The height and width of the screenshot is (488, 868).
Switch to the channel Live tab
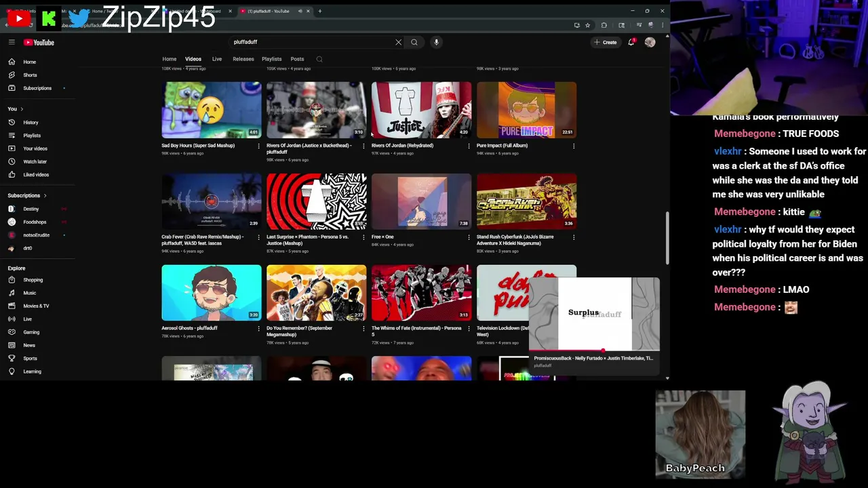217,59
